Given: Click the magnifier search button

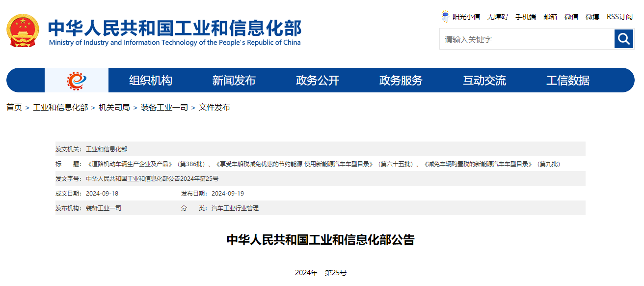Looking at the screenshot, I should [623, 39].
